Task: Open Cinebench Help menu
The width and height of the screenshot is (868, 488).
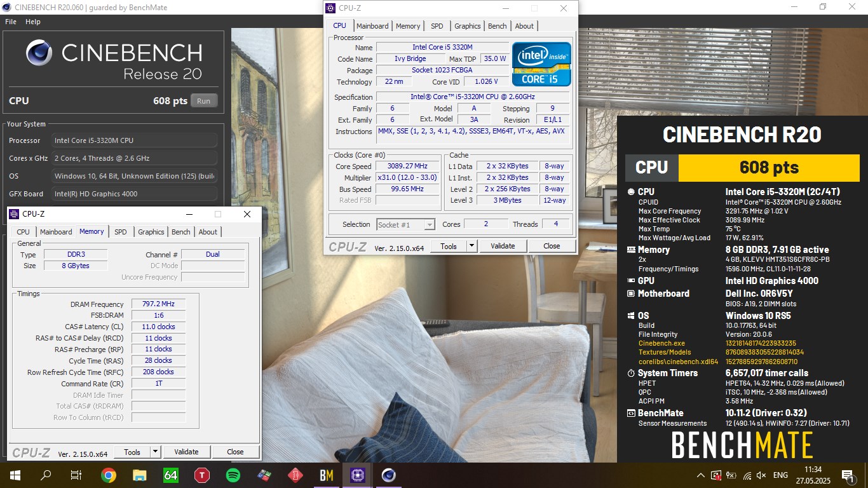Action: coord(33,22)
